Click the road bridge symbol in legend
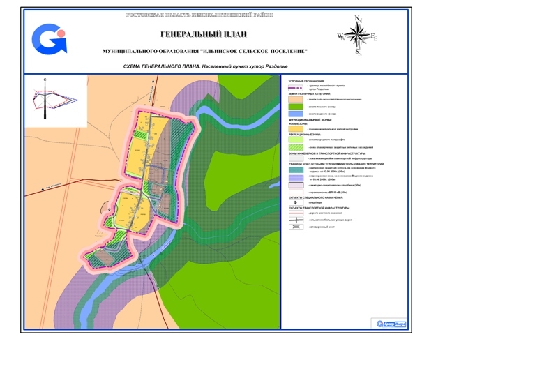 coord(296,227)
